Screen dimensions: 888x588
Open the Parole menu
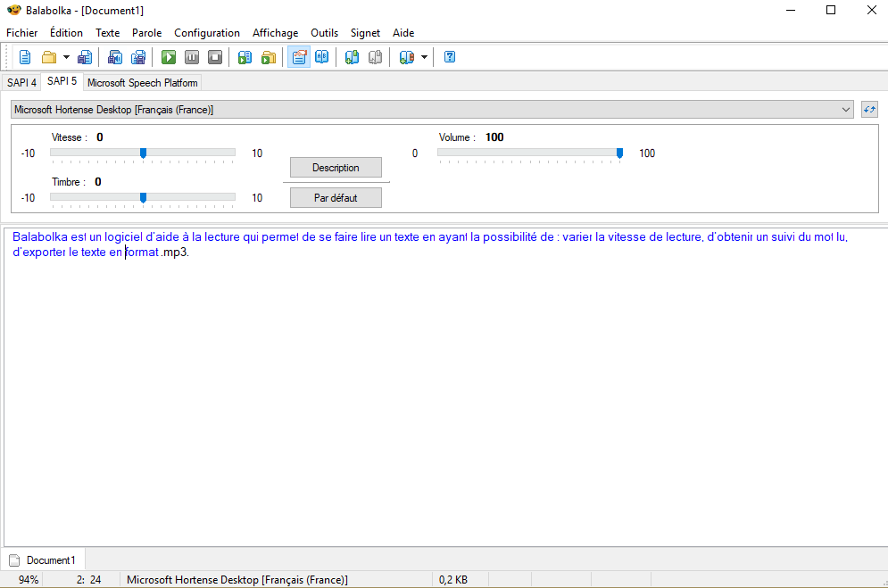point(146,33)
